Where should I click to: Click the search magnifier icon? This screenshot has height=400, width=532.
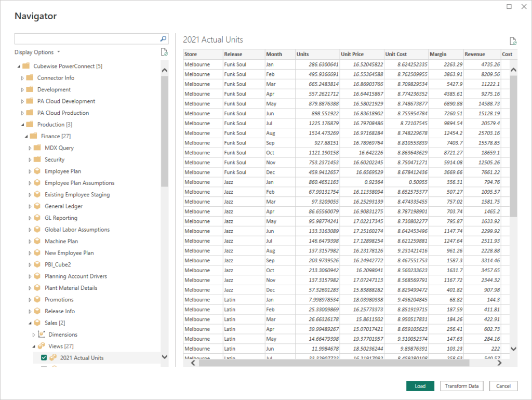click(163, 39)
